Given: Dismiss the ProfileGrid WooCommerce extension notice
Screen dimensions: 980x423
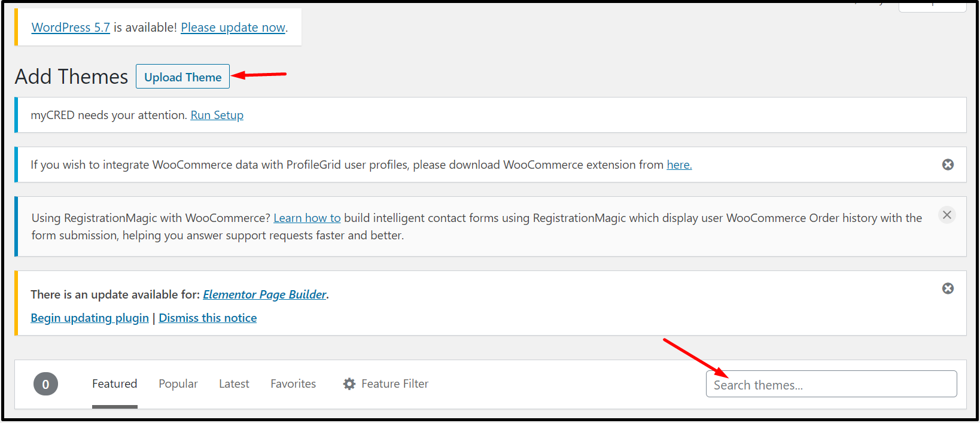Looking at the screenshot, I should click(948, 165).
